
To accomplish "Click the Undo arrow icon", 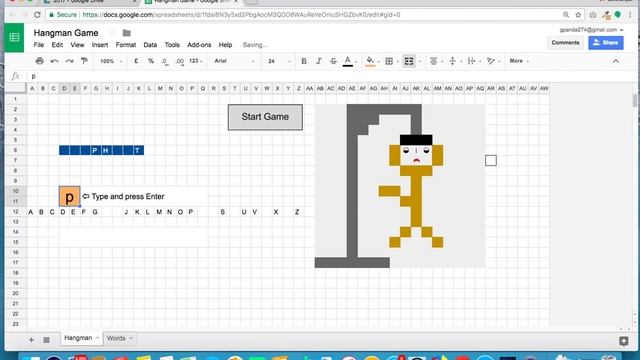I will (x=54, y=61).
